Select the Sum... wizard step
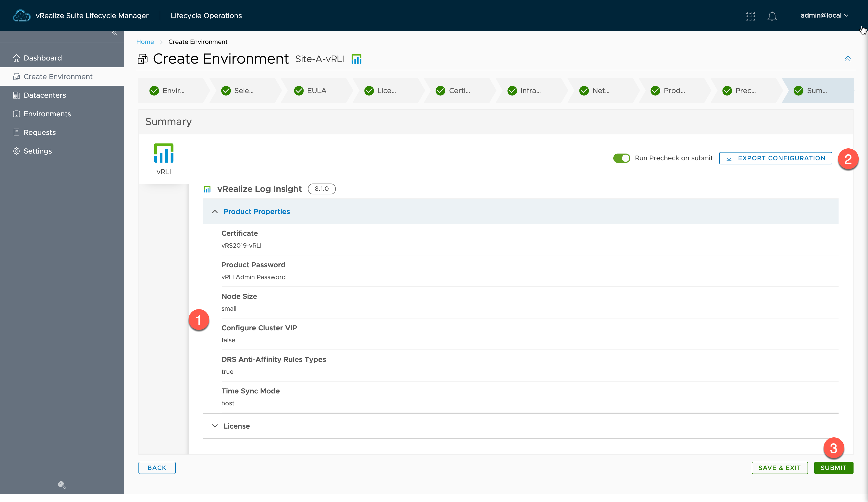Viewport: 868px width, 502px height. (x=818, y=91)
